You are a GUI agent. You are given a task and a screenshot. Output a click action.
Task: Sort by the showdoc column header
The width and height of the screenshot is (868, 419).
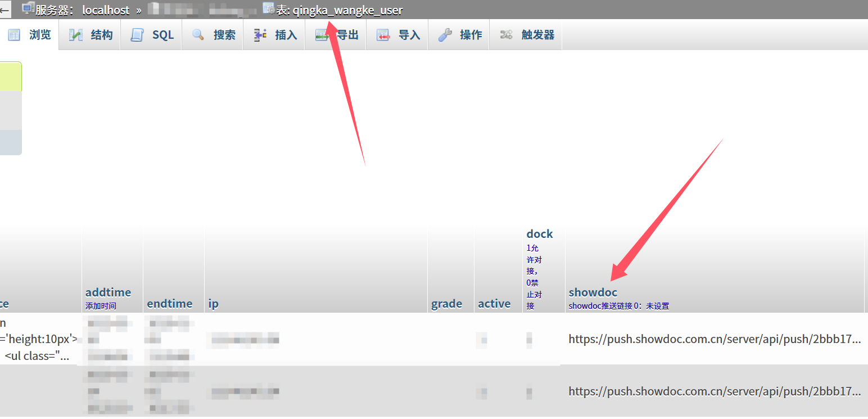[593, 292]
